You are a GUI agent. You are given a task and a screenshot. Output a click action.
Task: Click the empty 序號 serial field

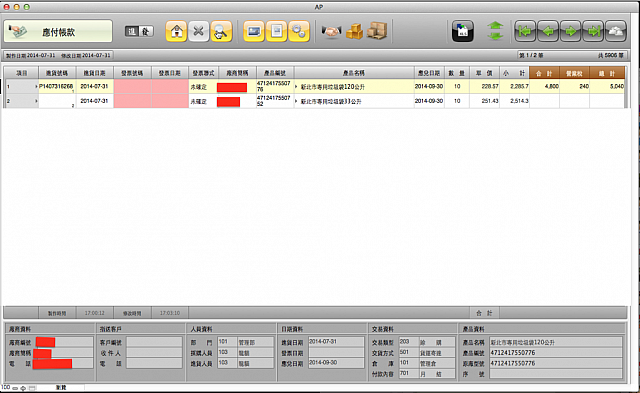(x=556, y=373)
